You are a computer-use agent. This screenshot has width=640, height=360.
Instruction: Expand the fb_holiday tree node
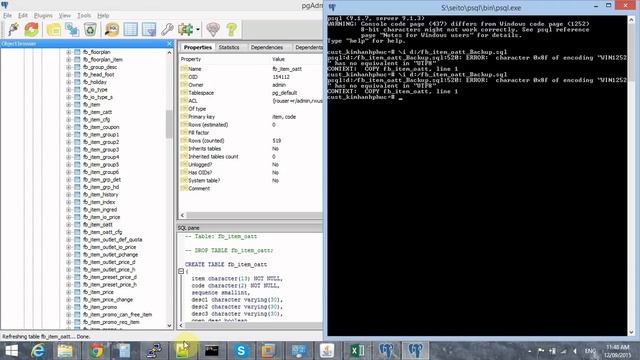click(x=69, y=82)
